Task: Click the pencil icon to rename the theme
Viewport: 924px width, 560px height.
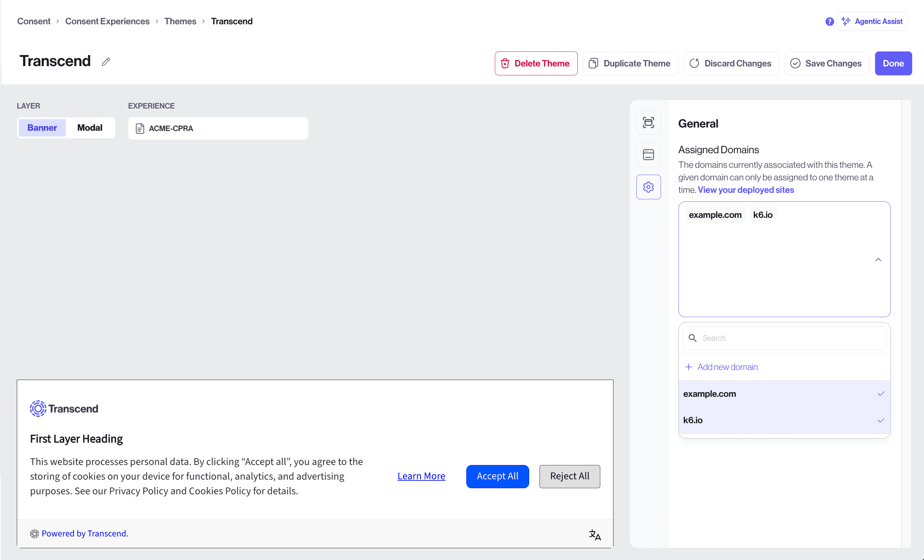Action: click(106, 62)
